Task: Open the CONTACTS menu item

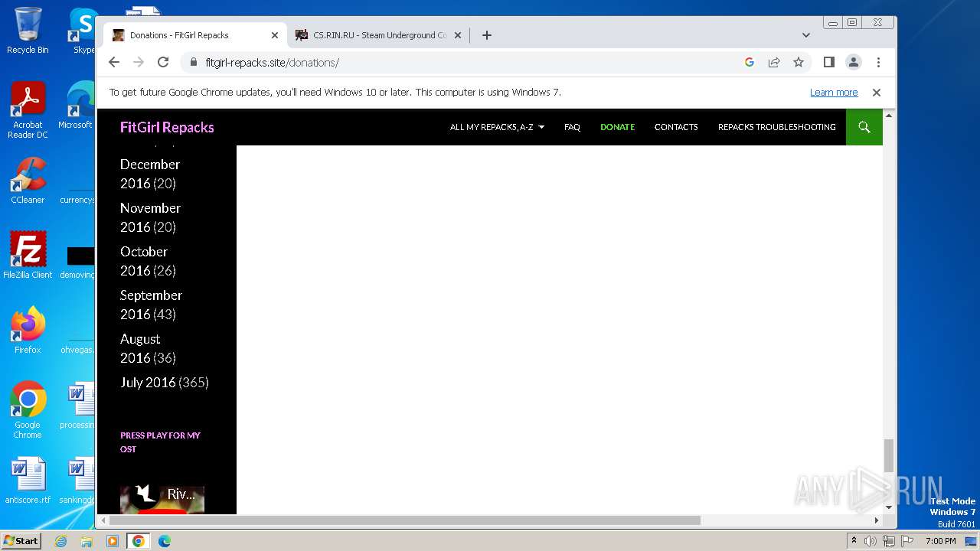Action: (x=676, y=127)
